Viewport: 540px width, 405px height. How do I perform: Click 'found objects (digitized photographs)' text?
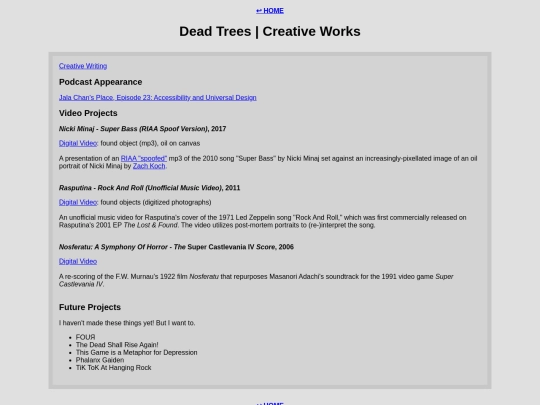click(x=156, y=202)
